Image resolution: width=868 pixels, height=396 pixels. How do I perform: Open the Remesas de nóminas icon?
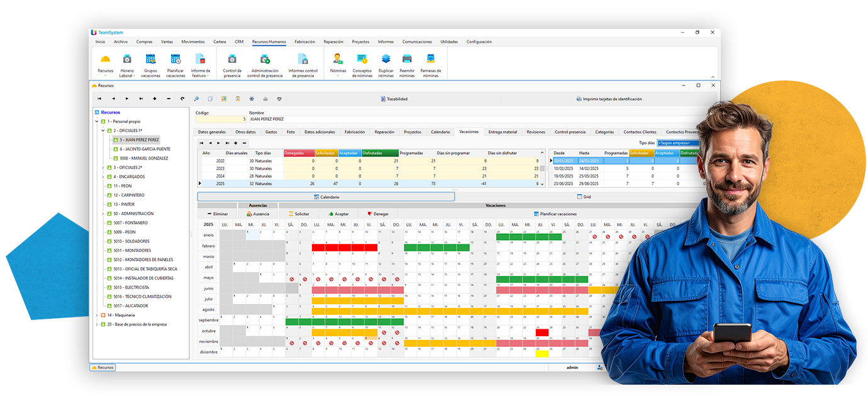(431, 60)
